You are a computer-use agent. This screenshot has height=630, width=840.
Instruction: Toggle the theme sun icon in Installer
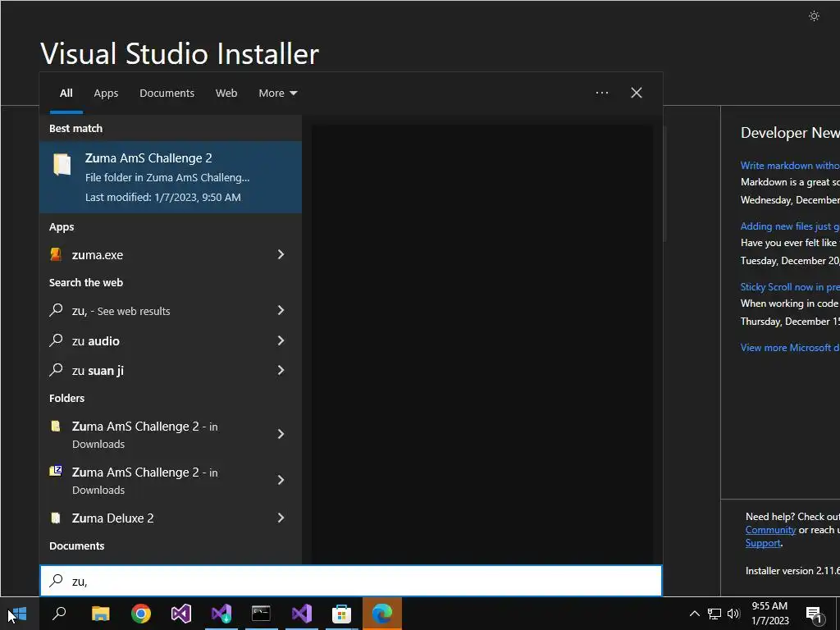(814, 16)
